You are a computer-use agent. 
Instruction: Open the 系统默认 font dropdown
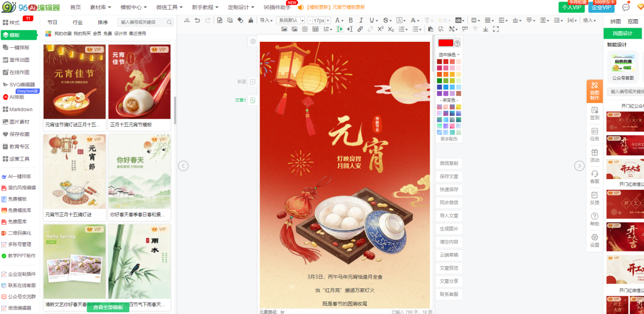pos(291,21)
